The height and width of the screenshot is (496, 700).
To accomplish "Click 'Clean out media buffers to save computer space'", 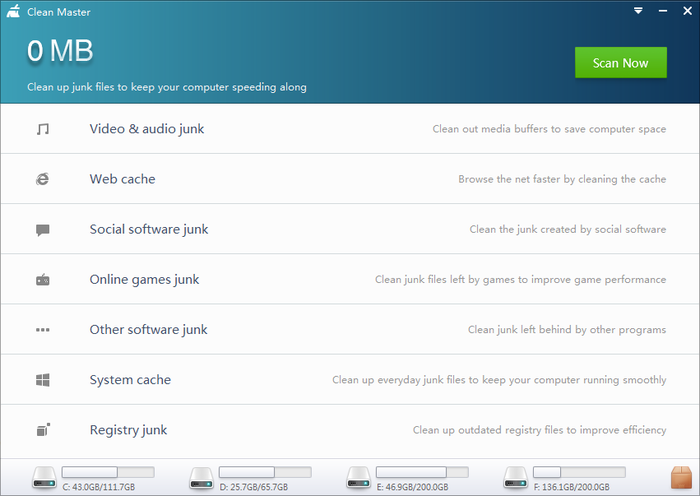I will point(549,129).
